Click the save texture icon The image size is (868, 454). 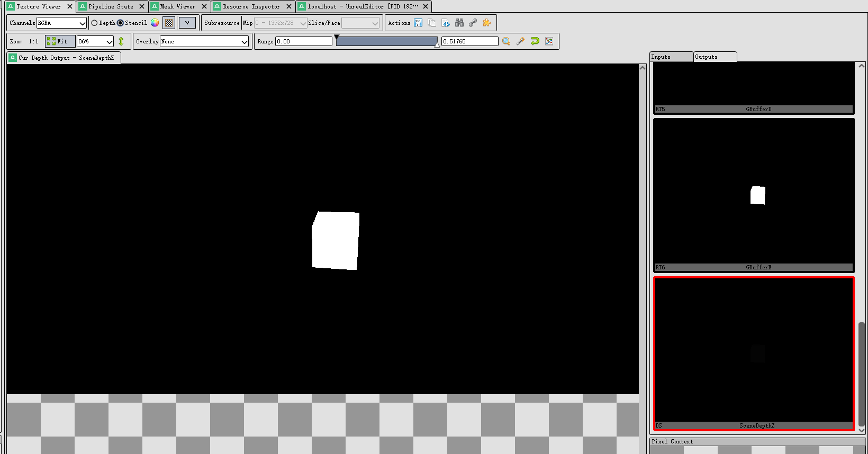[418, 23]
